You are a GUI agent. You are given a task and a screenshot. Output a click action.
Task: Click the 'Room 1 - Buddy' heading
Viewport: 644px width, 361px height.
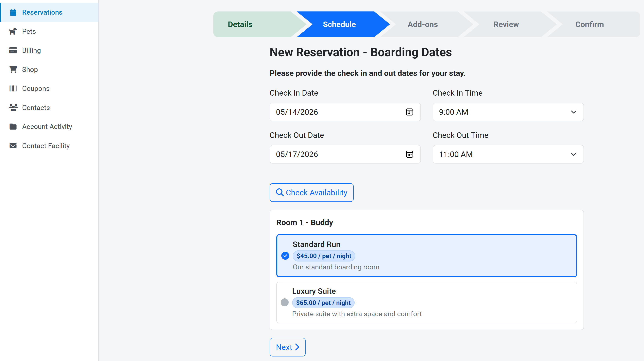pyautogui.click(x=304, y=222)
